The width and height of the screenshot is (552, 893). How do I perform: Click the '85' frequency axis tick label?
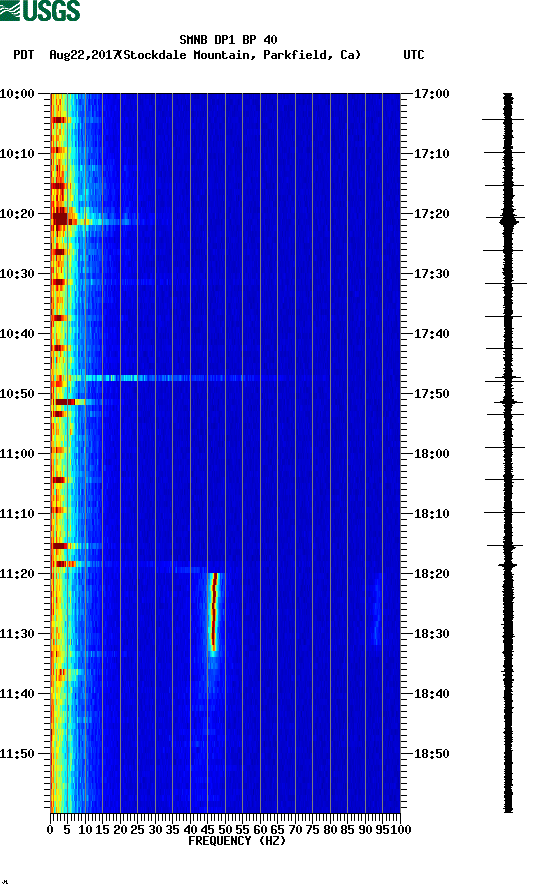(x=347, y=830)
